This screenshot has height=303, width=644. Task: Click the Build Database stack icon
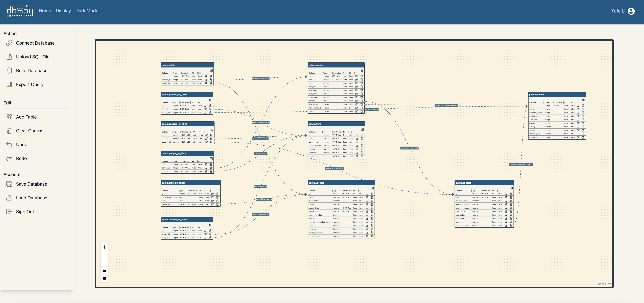click(9, 70)
